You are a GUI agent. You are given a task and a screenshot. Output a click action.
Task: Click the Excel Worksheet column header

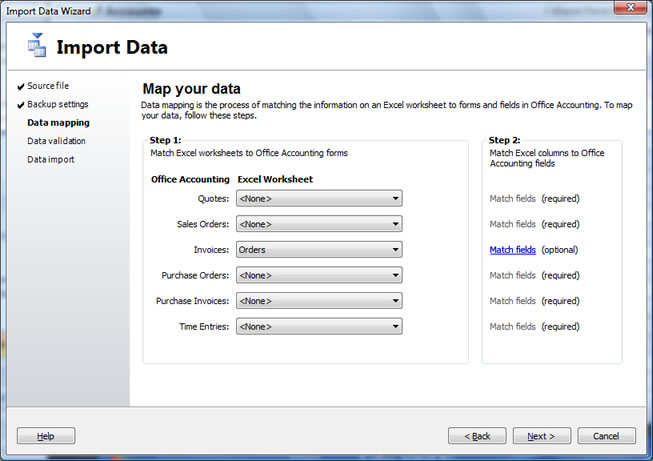(x=275, y=179)
